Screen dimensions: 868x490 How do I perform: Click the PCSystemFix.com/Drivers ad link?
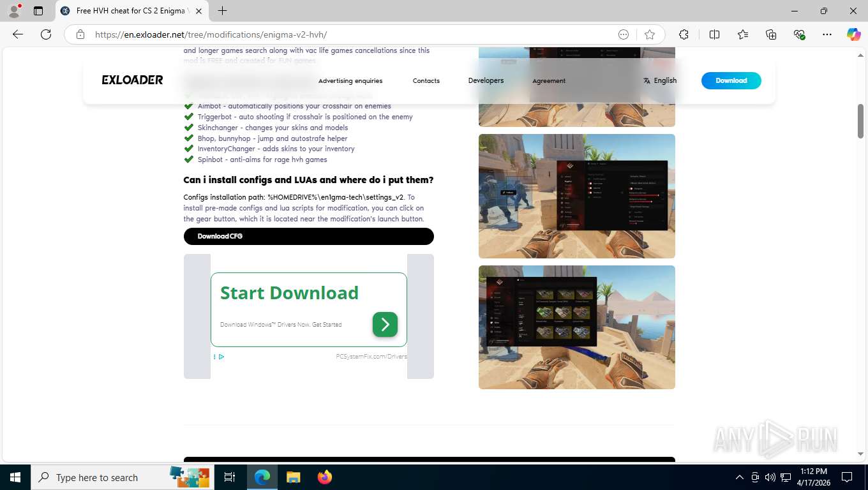[x=371, y=357]
